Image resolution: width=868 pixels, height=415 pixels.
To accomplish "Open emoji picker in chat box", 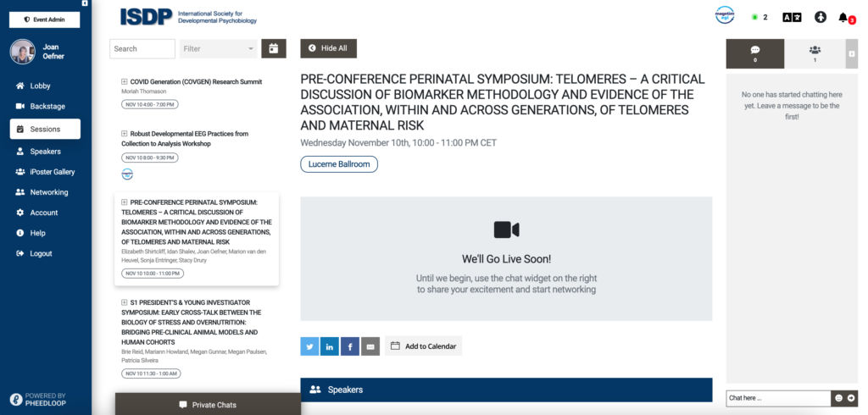I will click(838, 398).
